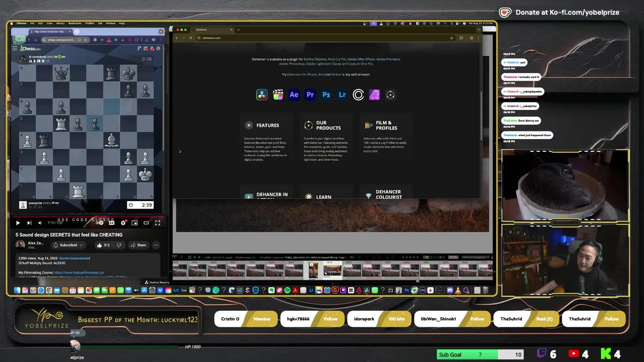The image size is (644, 362).
Task: Open chess.com notifications bell icon
Action: (x=151, y=48)
